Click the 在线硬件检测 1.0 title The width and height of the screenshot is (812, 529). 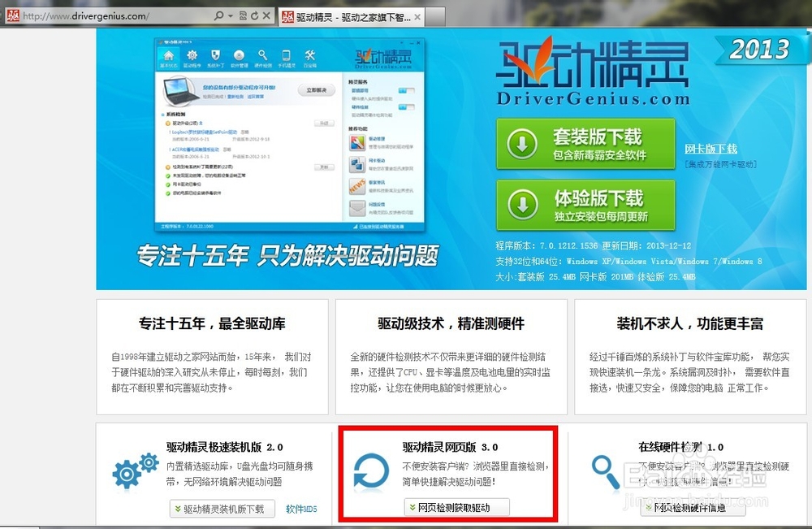pos(680,447)
